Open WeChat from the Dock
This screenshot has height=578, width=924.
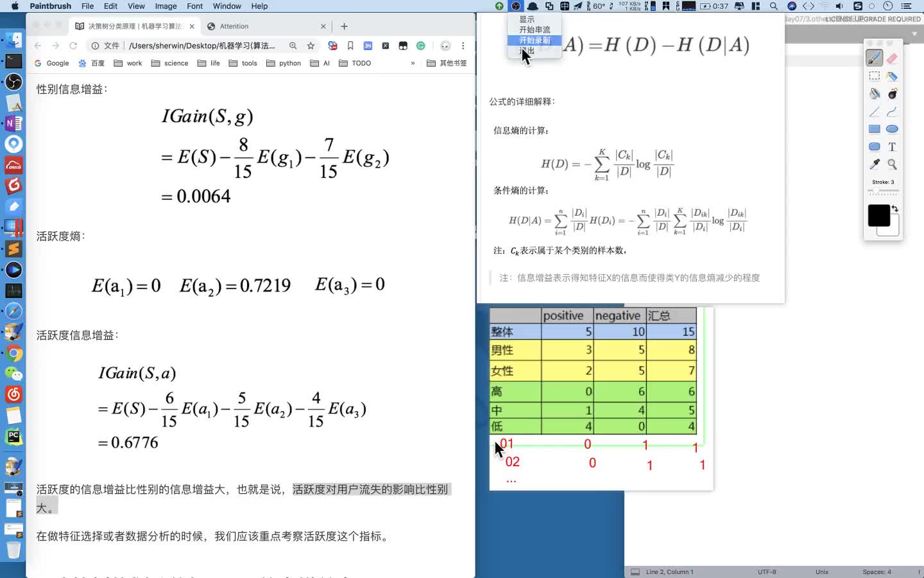(x=13, y=374)
